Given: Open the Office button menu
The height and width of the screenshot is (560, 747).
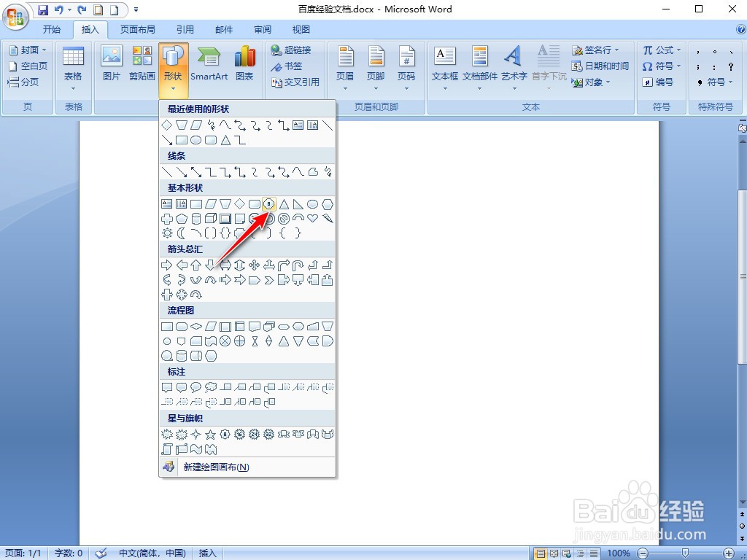Looking at the screenshot, I should [16, 16].
